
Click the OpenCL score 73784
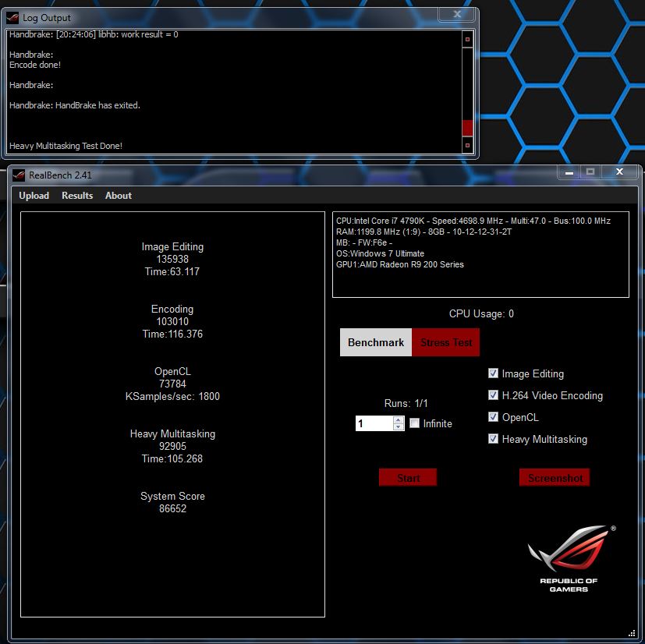[172, 384]
